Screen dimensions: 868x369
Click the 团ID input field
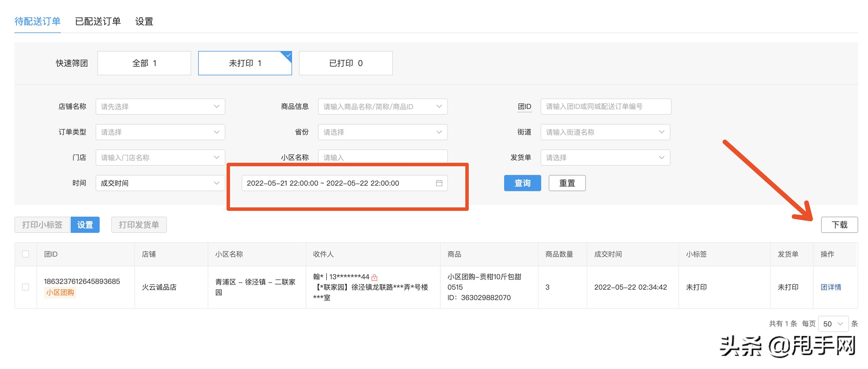pyautogui.click(x=605, y=106)
